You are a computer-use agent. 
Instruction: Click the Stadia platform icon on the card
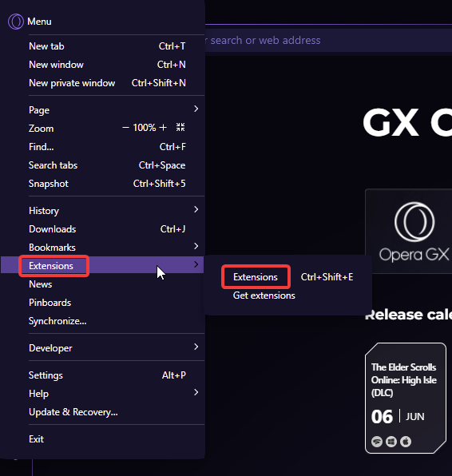377,442
